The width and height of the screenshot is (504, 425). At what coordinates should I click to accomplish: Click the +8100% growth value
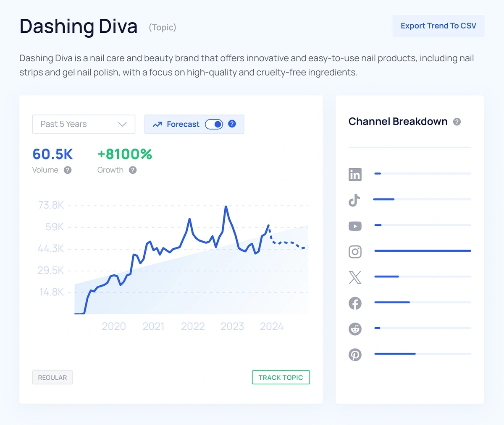tap(125, 154)
